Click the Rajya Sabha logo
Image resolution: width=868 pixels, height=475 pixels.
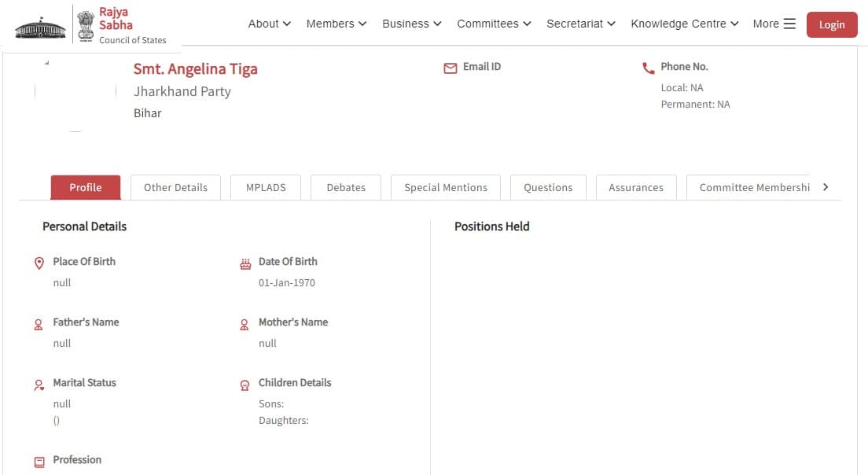coord(90,24)
